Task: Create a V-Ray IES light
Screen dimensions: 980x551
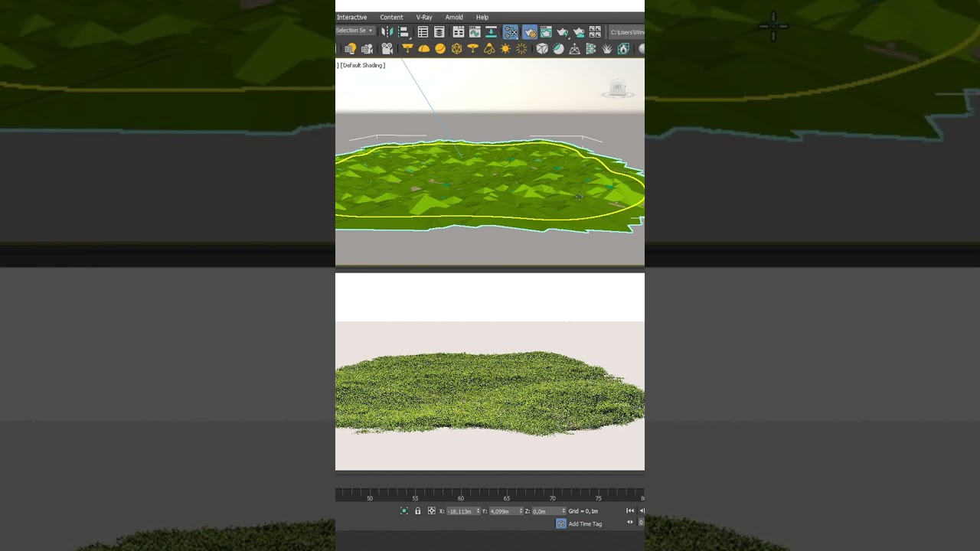Action: pos(489,48)
